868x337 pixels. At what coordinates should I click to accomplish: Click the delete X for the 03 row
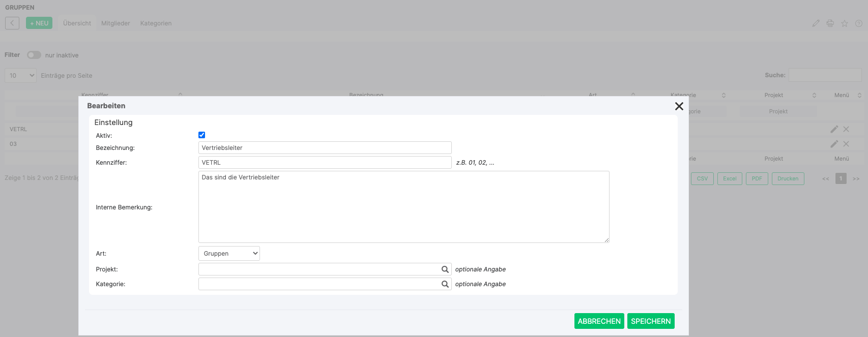point(846,144)
